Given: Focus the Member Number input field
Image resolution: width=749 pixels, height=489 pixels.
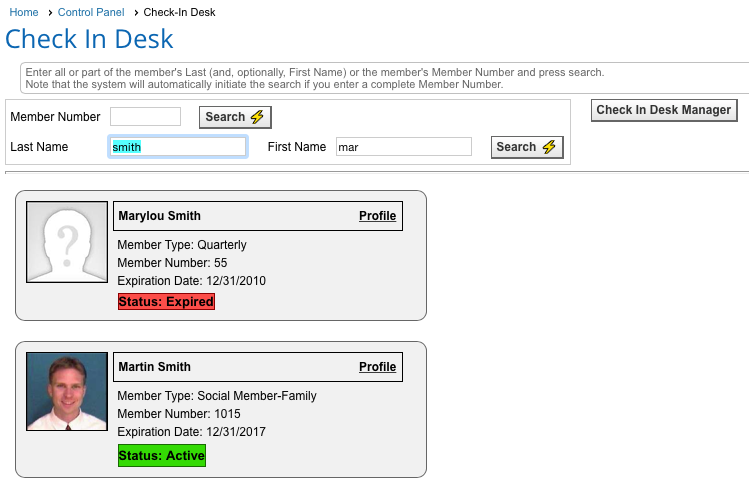Looking at the screenshot, I should click(145, 117).
